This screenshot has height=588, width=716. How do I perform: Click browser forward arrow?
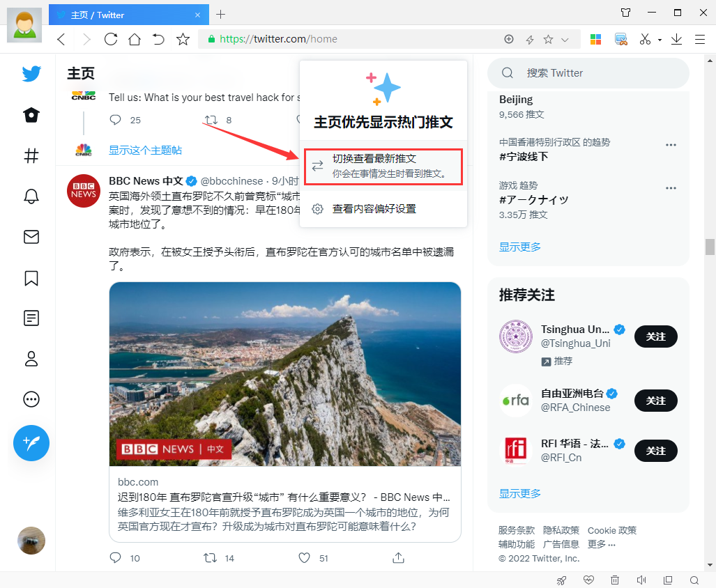[86, 39]
